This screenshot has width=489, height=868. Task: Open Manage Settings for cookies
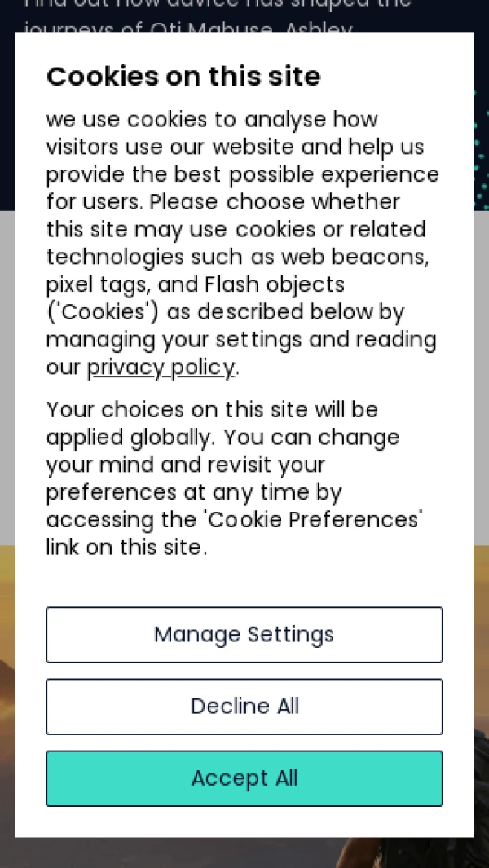[244, 635]
